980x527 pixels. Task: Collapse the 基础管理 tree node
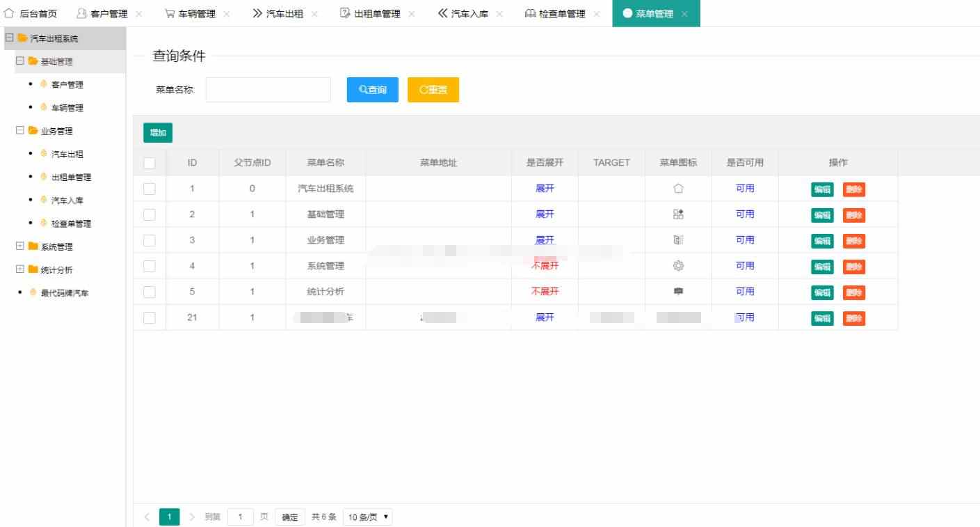[19, 61]
